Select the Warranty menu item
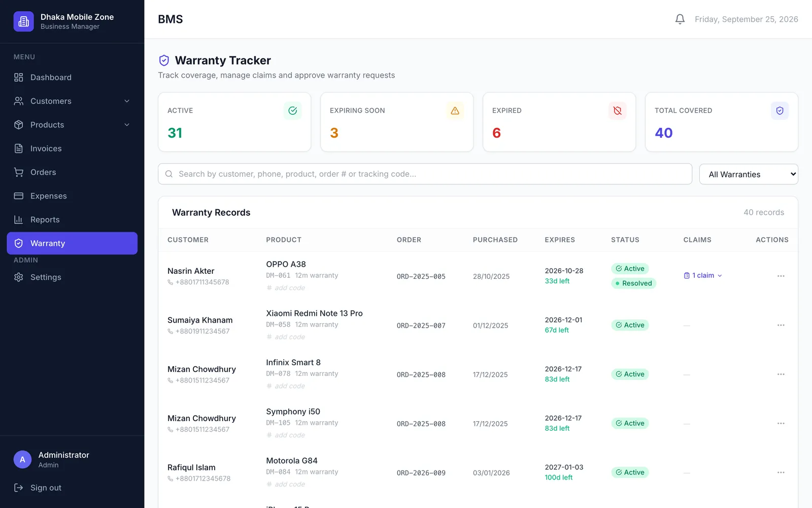This screenshot has width=812, height=508. tap(72, 243)
